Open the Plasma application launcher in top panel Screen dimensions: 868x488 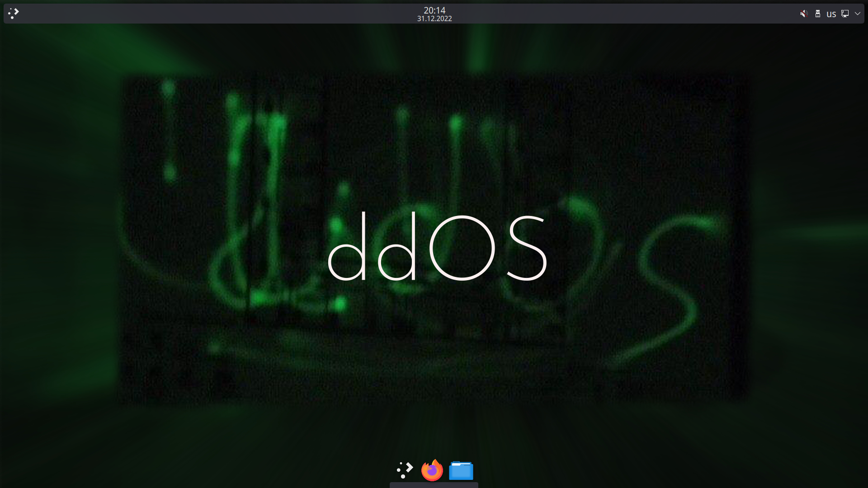tap(14, 13)
